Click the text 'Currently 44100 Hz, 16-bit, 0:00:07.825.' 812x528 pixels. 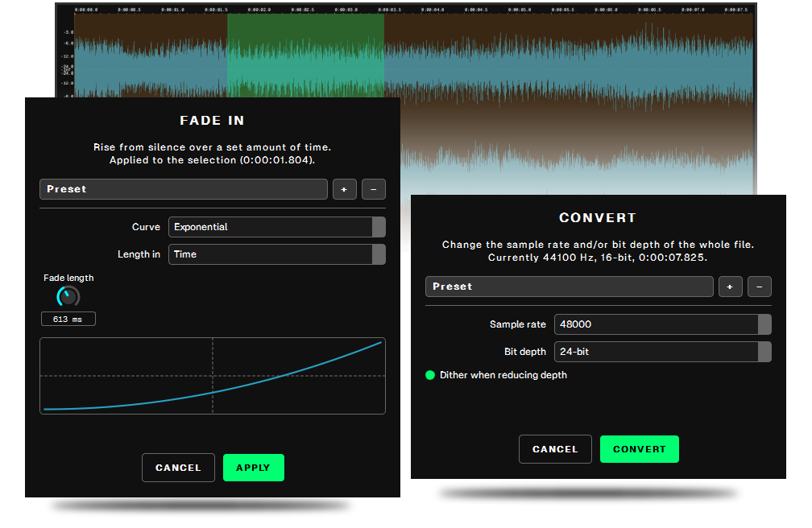(598, 258)
